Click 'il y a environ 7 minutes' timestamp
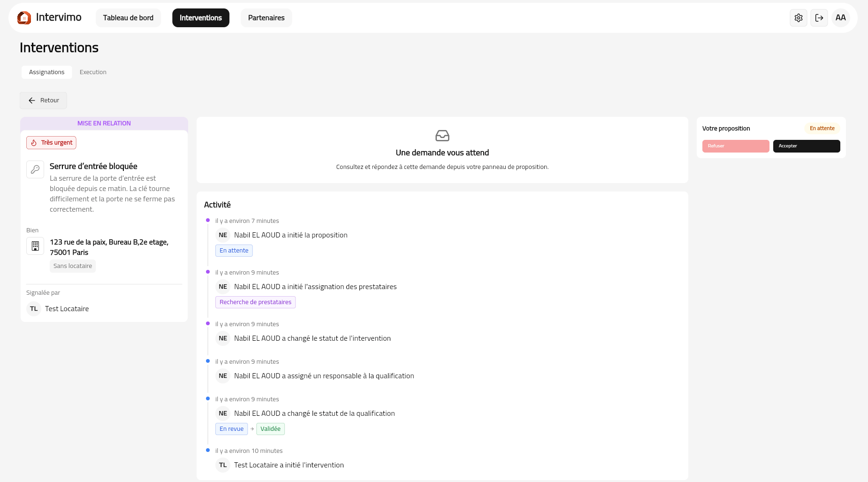 (x=247, y=221)
